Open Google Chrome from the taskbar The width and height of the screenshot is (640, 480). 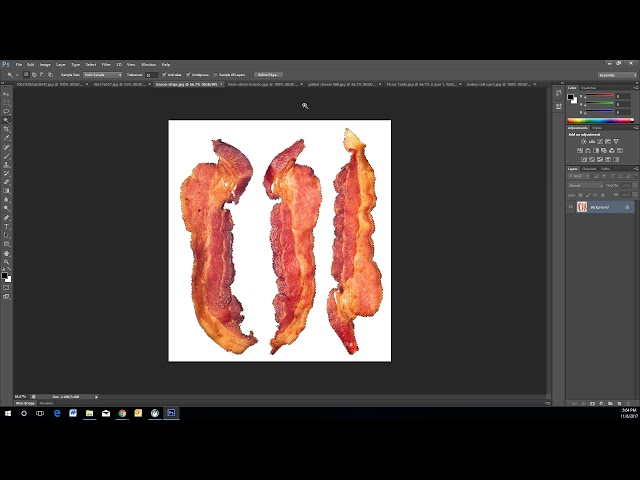[122, 413]
